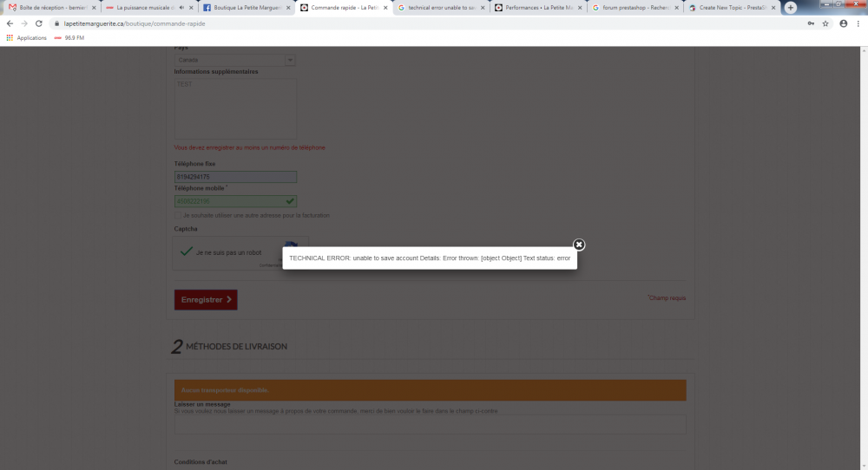868x470 pixels.
Task: Open a new browser tab
Action: click(x=791, y=8)
